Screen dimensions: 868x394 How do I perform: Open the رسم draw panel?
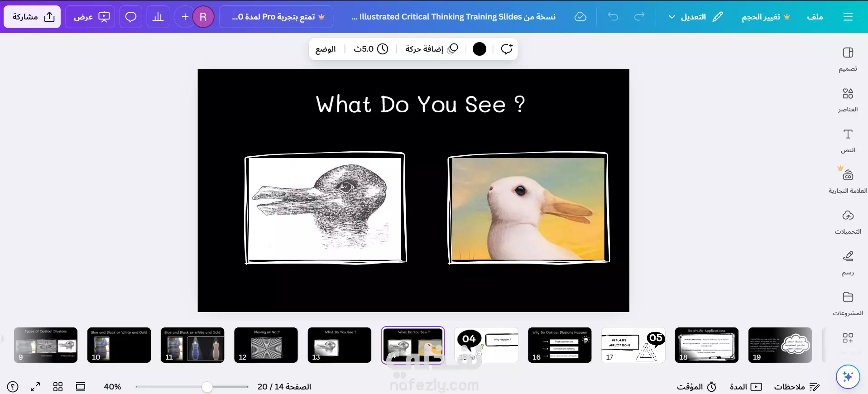pyautogui.click(x=848, y=263)
